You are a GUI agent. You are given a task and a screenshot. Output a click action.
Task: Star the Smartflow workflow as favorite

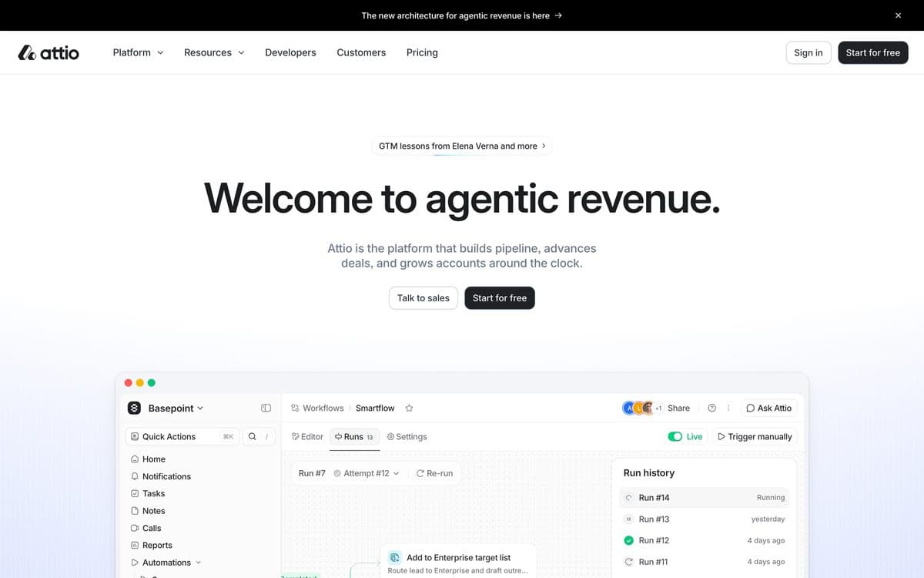coord(410,408)
